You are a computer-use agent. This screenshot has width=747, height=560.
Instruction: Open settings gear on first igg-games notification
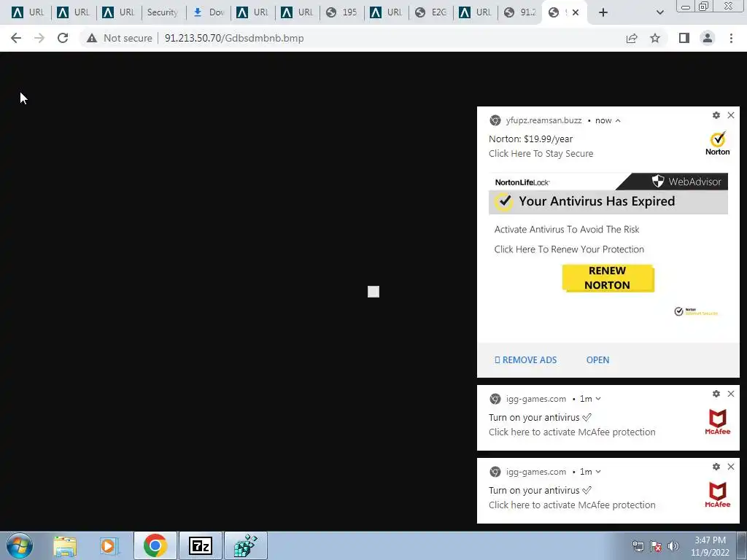tap(716, 394)
